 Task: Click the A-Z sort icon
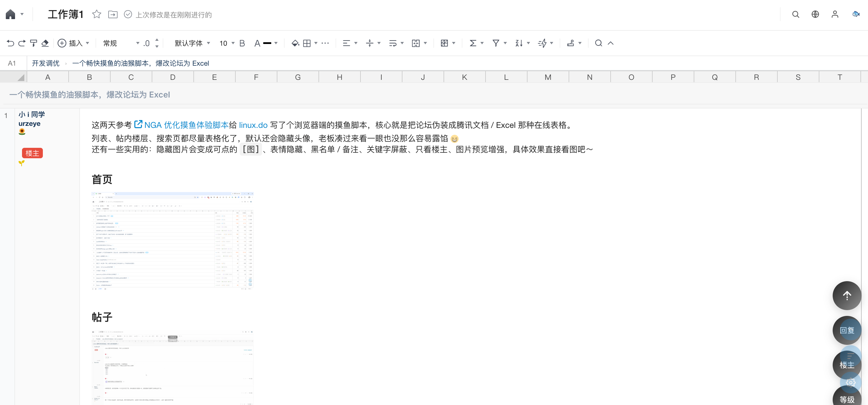(519, 43)
